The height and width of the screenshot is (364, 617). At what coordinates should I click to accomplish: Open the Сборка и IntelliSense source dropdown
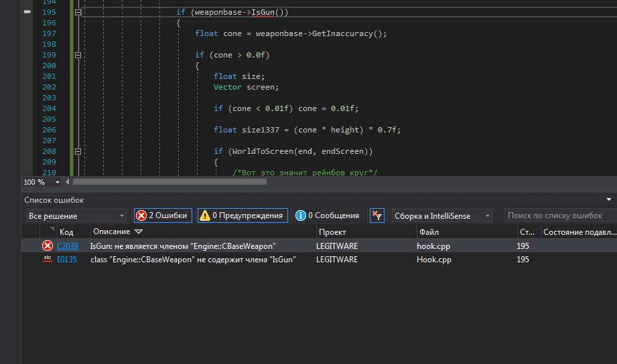coord(441,215)
